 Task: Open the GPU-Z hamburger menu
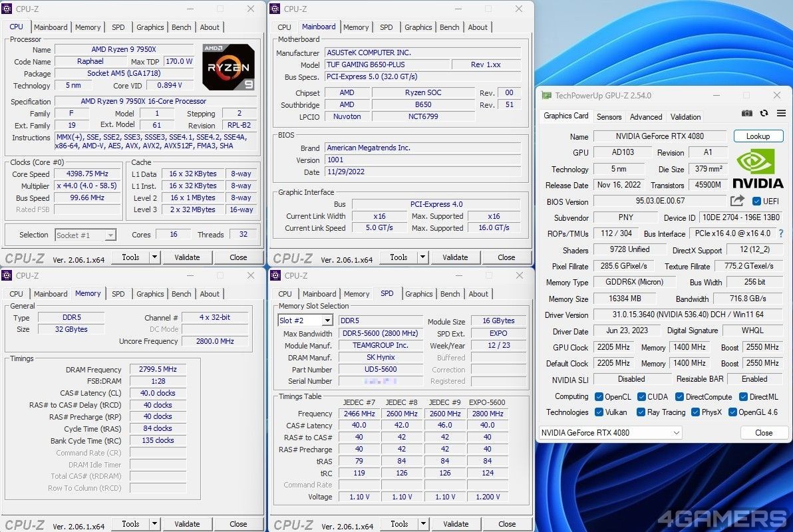coord(782,114)
